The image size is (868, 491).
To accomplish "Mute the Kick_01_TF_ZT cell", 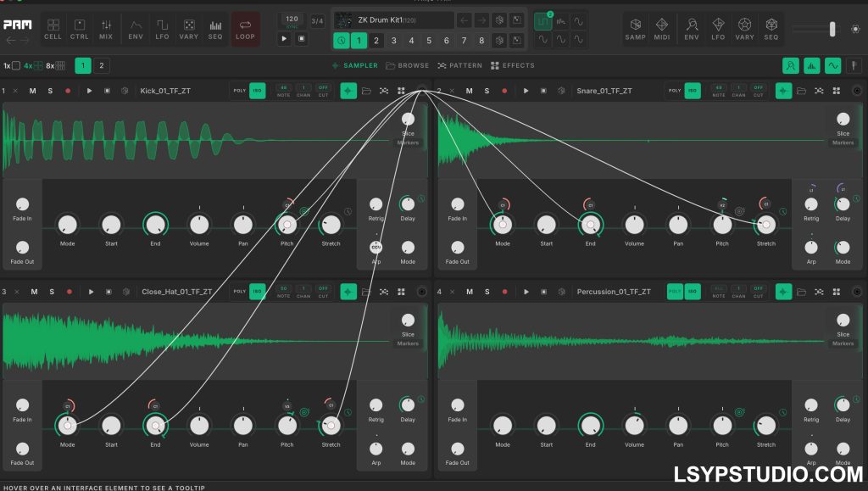I will tap(33, 91).
